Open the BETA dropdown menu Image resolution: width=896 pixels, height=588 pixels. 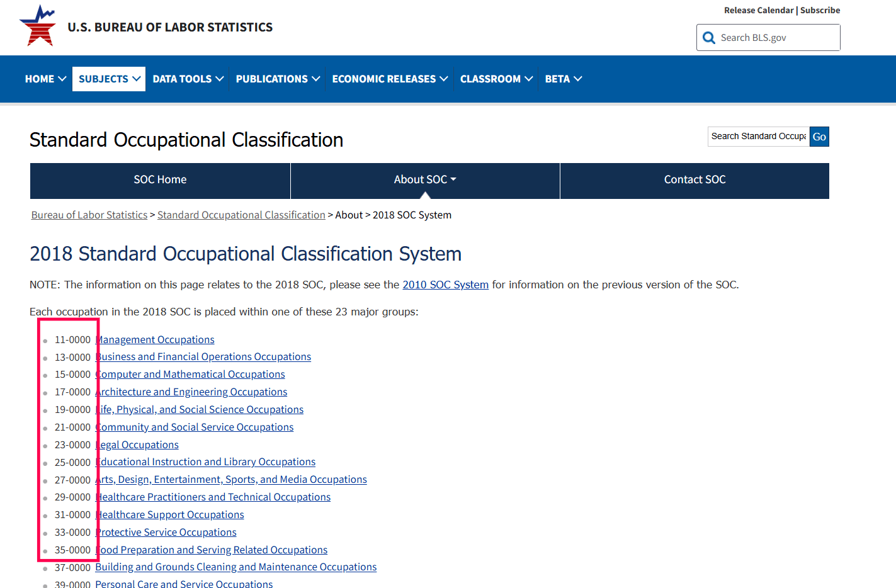[x=563, y=79]
